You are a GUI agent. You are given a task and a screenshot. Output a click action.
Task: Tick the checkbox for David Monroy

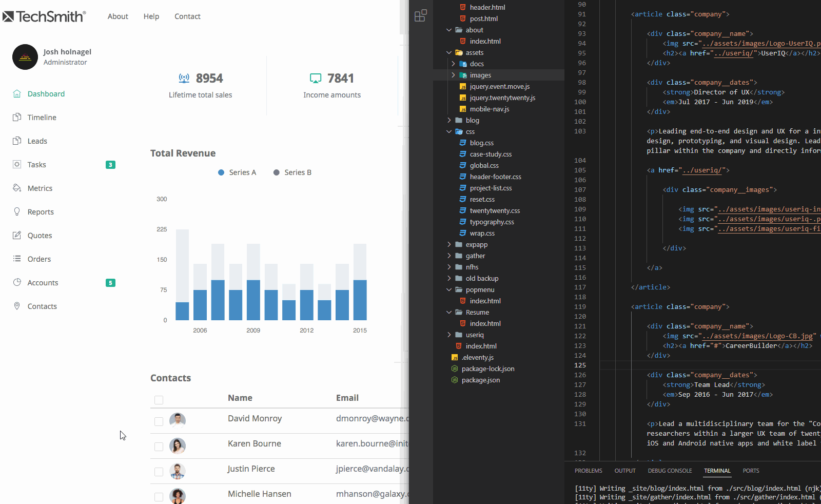[x=159, y=421]
